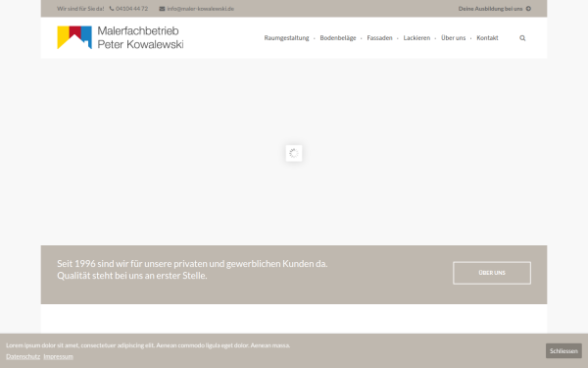588x368 pixels.
Task: Click the circle arrow icon after Deine Ausbildung
Action: coord(528,9)
